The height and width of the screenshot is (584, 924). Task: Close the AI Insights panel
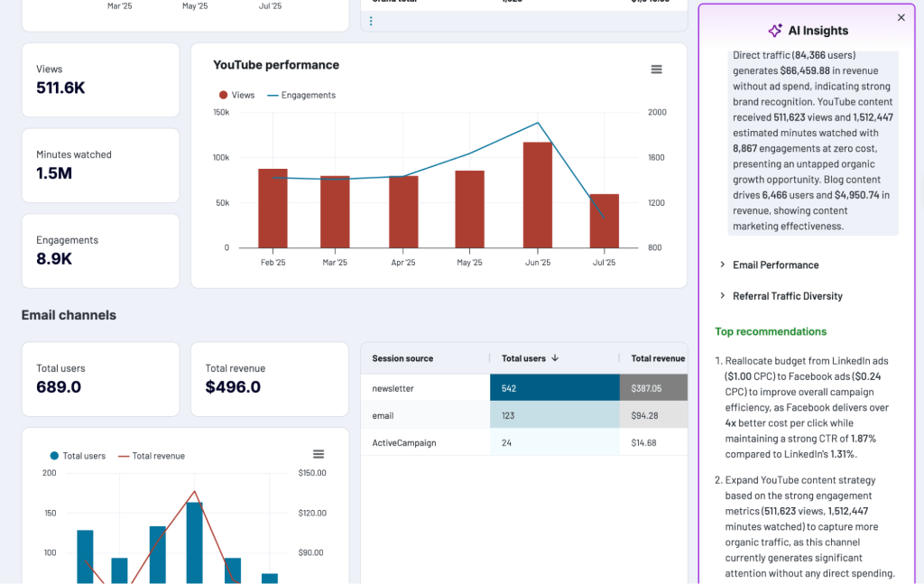[901, 18]
